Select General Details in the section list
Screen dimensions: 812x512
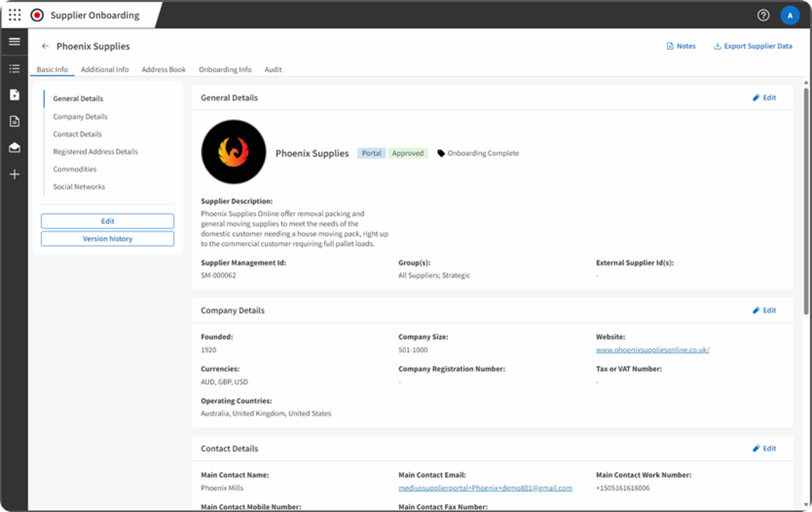click(78, 98)
